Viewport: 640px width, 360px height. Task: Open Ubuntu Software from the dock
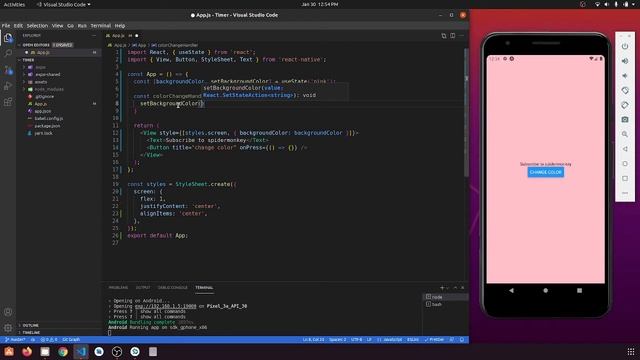[9, 351]
